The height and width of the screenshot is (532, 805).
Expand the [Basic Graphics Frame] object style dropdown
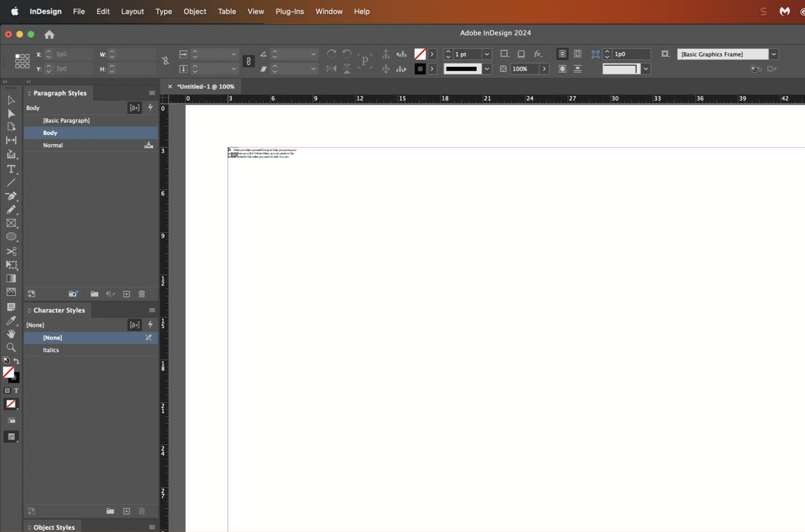click(x=774, y=54)
